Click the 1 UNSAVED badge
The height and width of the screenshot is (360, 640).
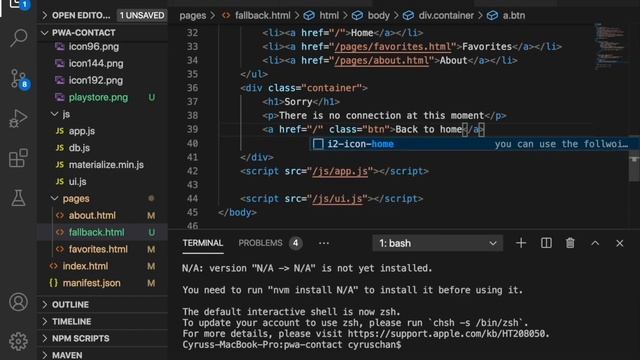click(142, 16)
